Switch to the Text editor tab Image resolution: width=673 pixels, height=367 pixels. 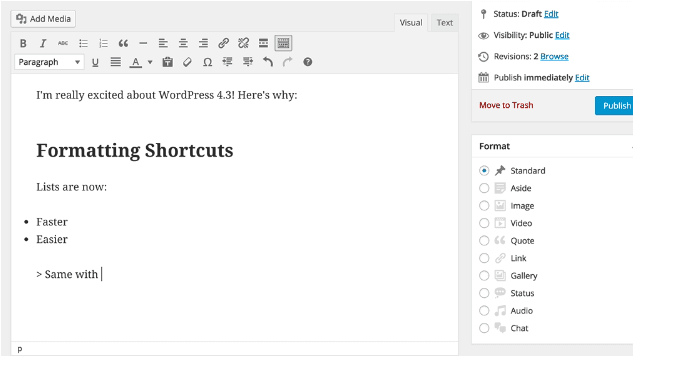(445, 23)
